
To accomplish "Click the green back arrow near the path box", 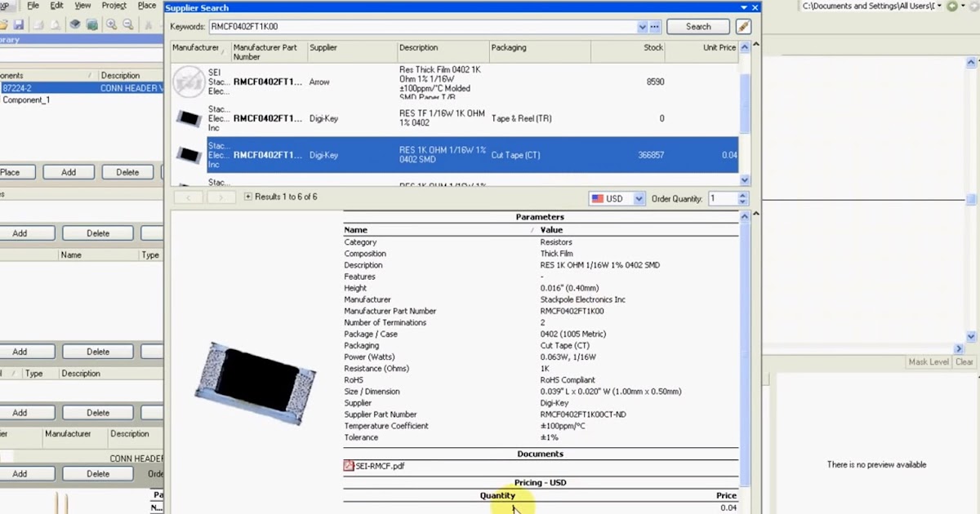I will pyautogui.click(x=952, y=7).
